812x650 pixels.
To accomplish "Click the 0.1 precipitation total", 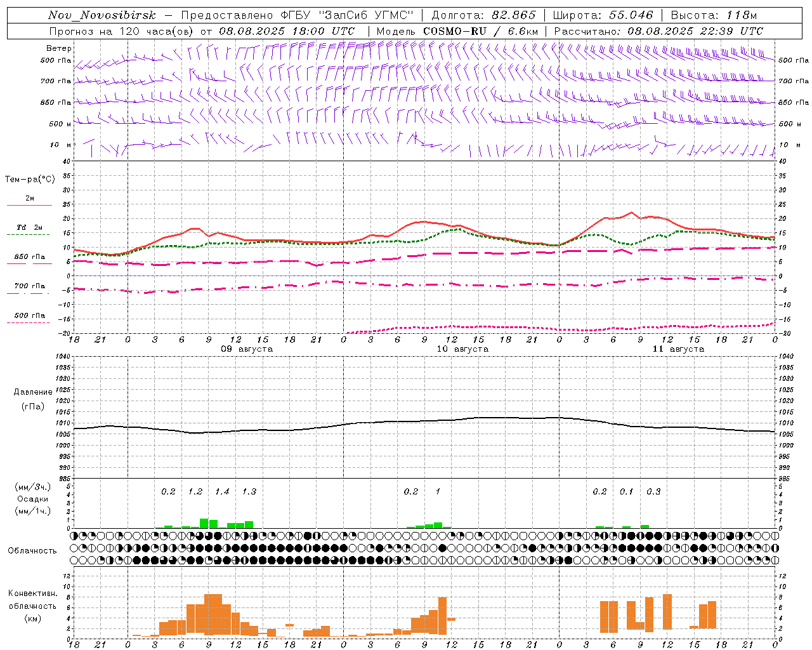I will (x=627, y=492).
